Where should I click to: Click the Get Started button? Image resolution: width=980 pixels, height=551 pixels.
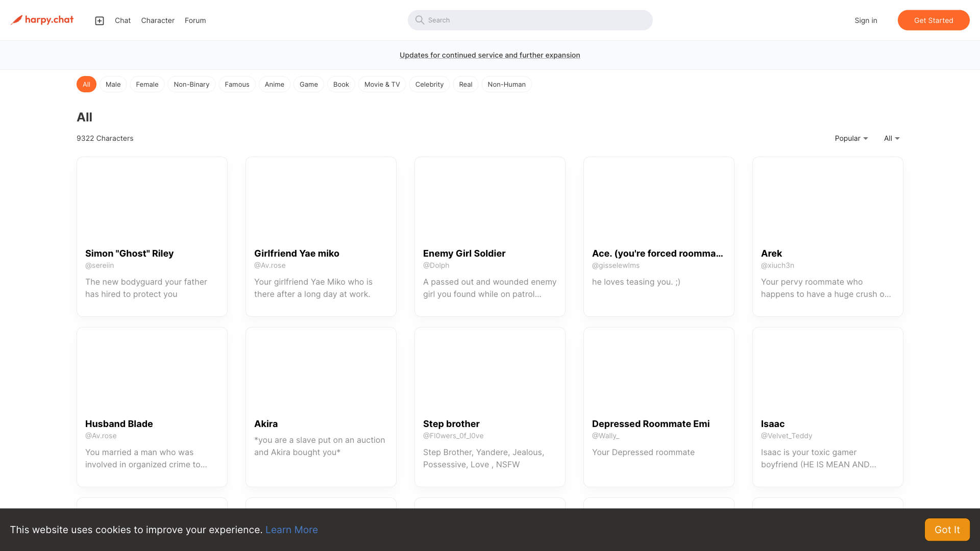point(934,20)
